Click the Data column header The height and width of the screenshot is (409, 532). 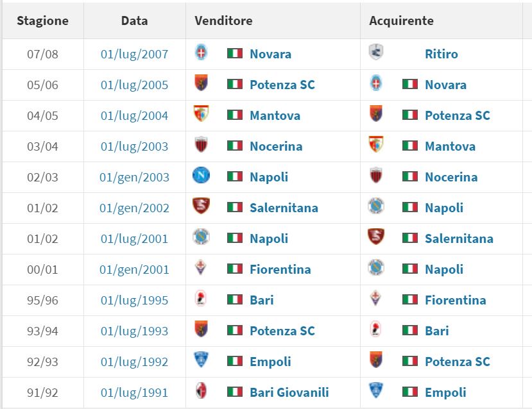(x=134, y=21)
